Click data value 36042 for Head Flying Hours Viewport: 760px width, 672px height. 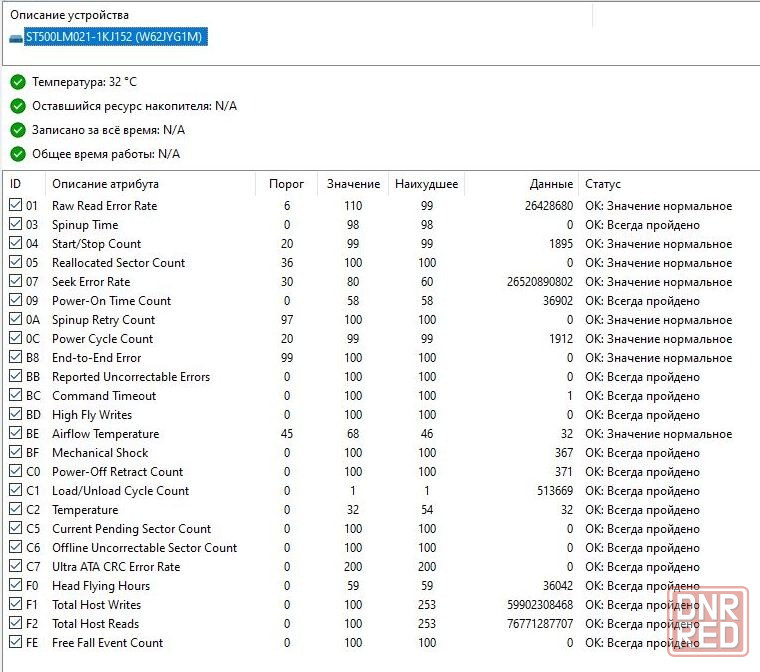[558, 586]
